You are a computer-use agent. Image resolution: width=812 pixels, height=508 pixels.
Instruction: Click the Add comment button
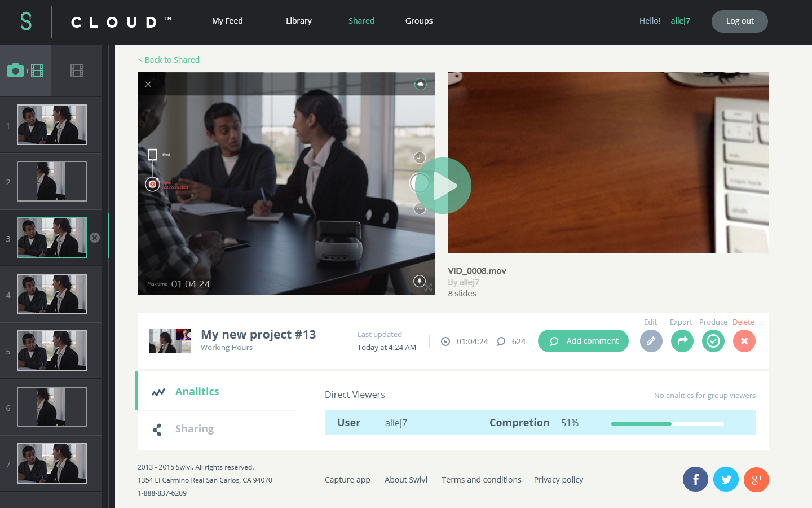(x=583, y=341)
